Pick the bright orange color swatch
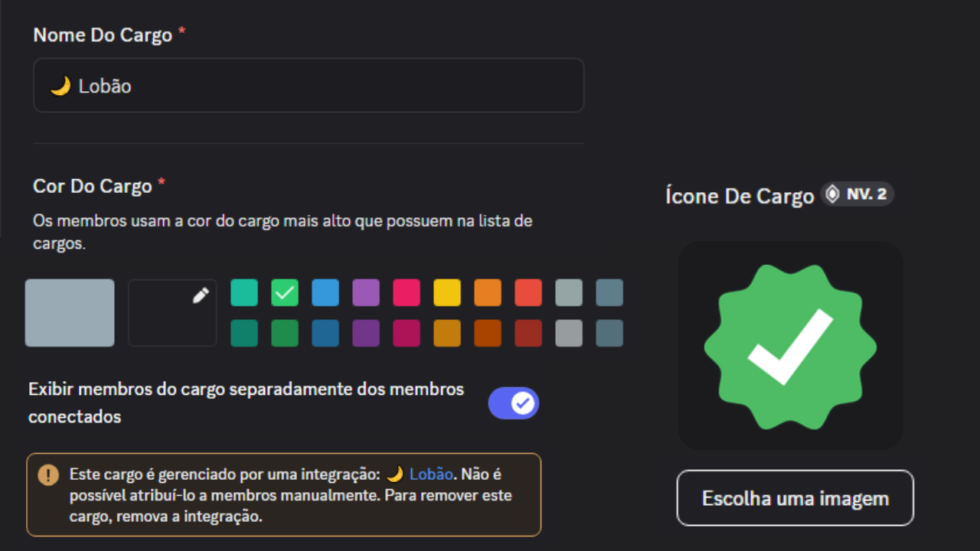The image size is (980, 551). [x=488, y=293]
